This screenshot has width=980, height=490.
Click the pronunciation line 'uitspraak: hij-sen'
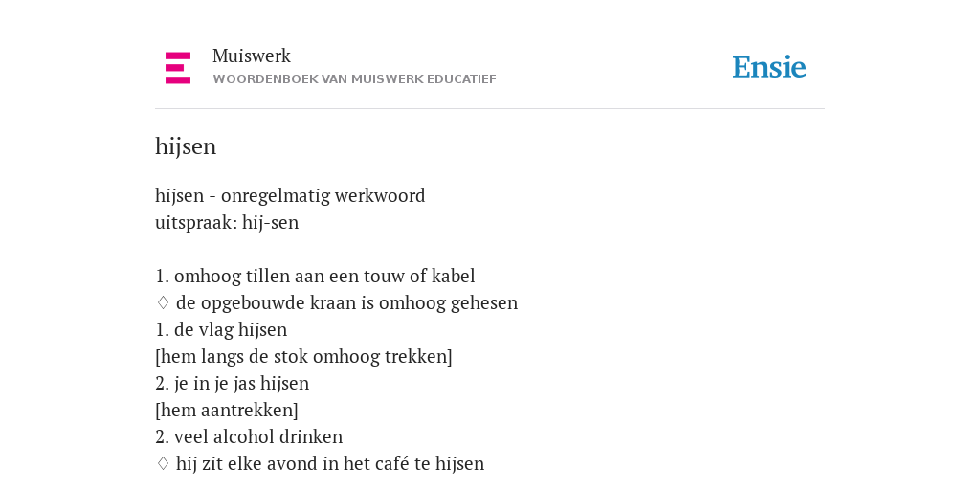pos(227,223)
